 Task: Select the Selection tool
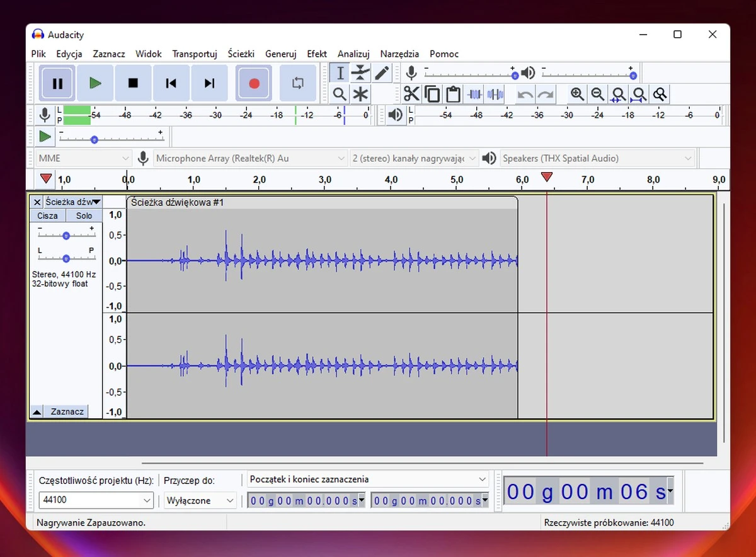pyautogui.click(x=339, y=72)
